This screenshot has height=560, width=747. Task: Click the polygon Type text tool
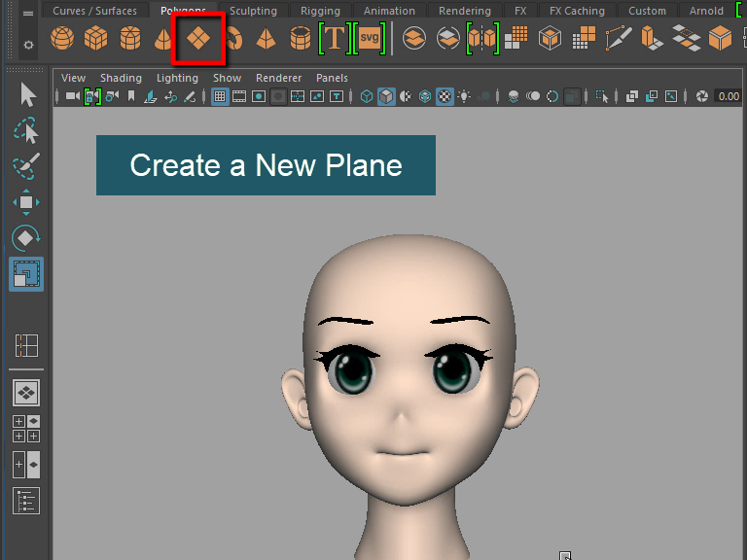[x=335, y=39]
